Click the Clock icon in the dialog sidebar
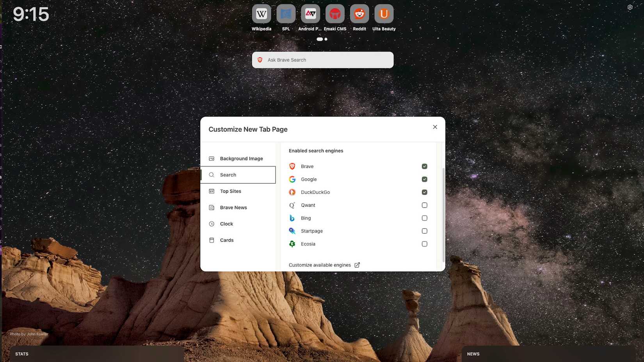Viewport: 644px width, 362px height. pyautogui.click(x=212, y=224)
